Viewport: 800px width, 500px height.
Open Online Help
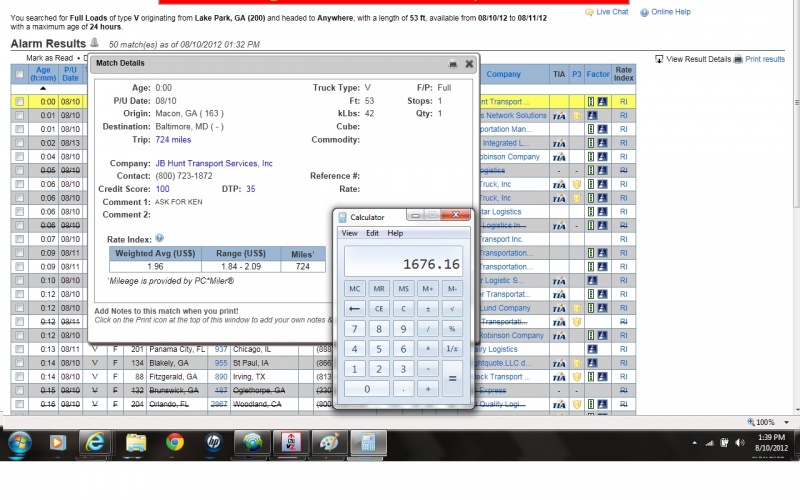pos(665,12)
